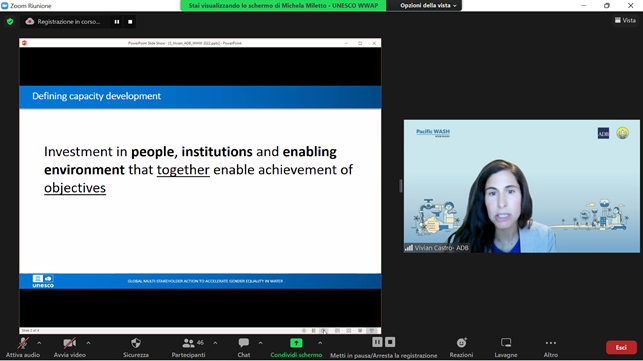Click Pacific WASH logo in Vivian's video background
Image resolution: width=643 pixels, height=361 pixels.
pyautogui.click(x=433, y=133)
